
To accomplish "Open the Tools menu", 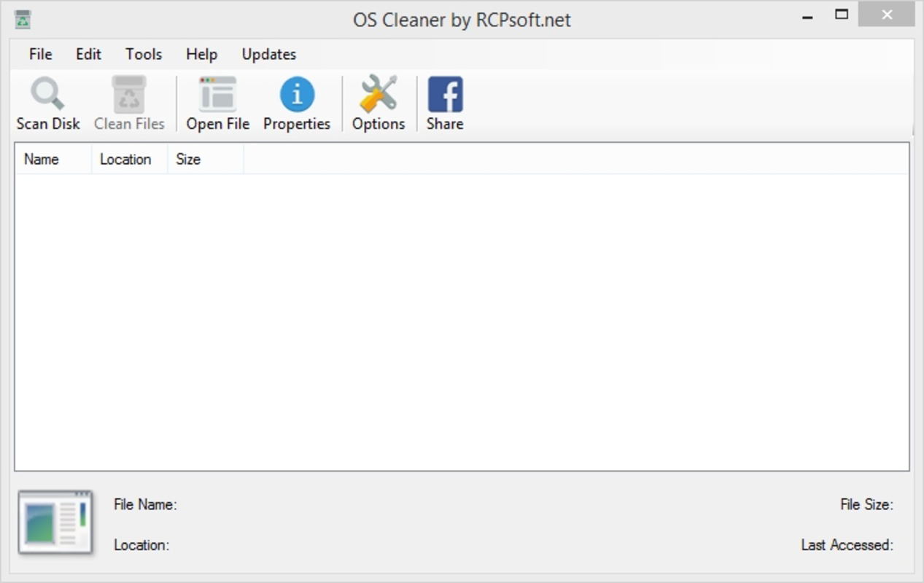I will tap(144, 54).
